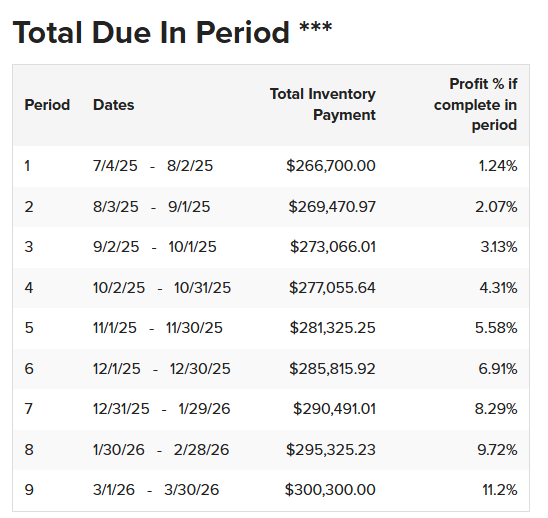Click the 6.91% profit cell
The height and width of the screenshot is (518, 548).
498,369
